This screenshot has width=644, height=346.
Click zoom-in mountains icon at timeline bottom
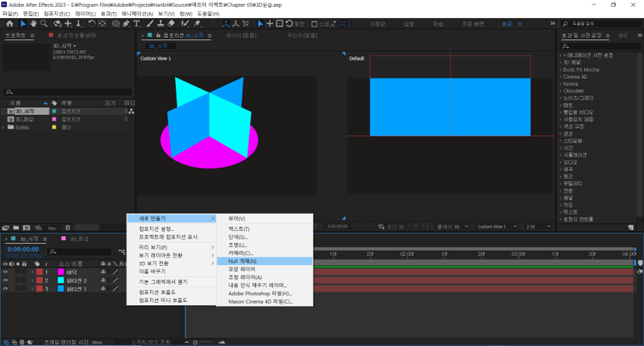(222, 342)
